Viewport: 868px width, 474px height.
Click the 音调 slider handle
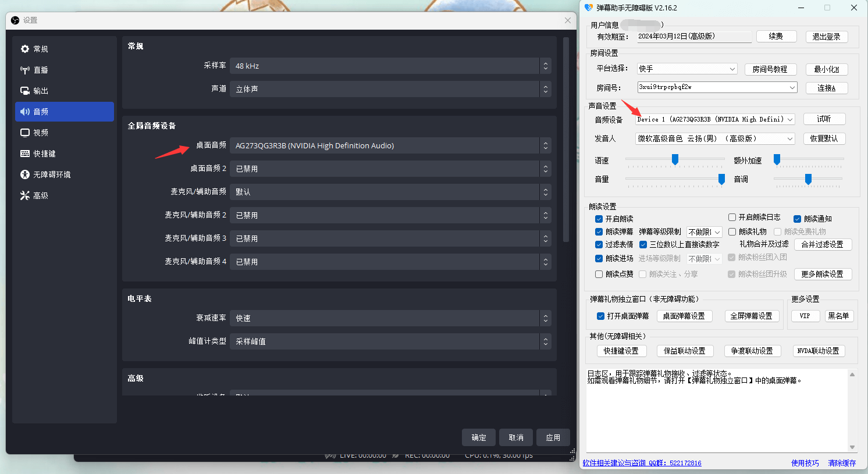808,179
